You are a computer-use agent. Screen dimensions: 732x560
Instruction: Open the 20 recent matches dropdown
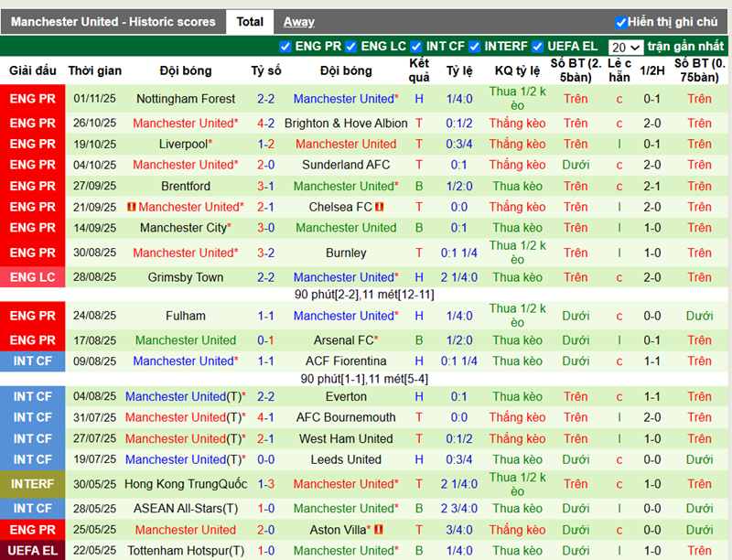(626, 48)
